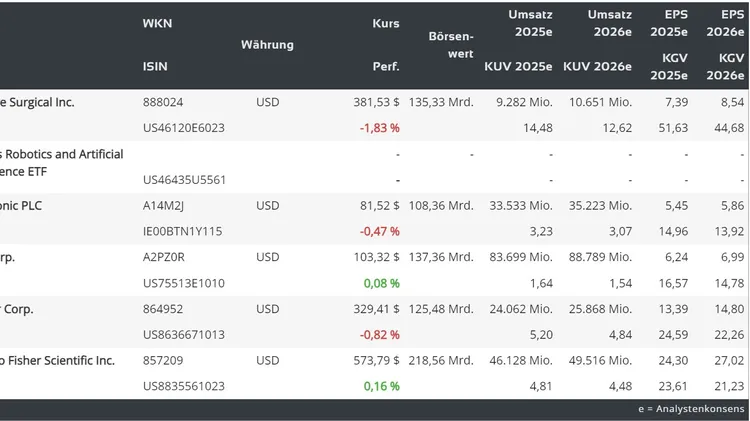The width and height of the screenshot is (750, 421).
Task: Click EPS value 6,99
Action: [733, 257]
